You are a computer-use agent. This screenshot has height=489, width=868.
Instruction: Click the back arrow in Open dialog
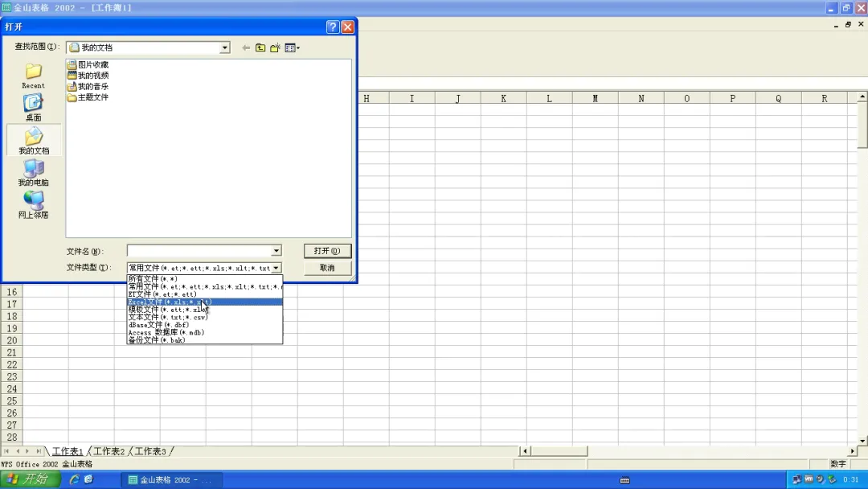tap(246, 48)
